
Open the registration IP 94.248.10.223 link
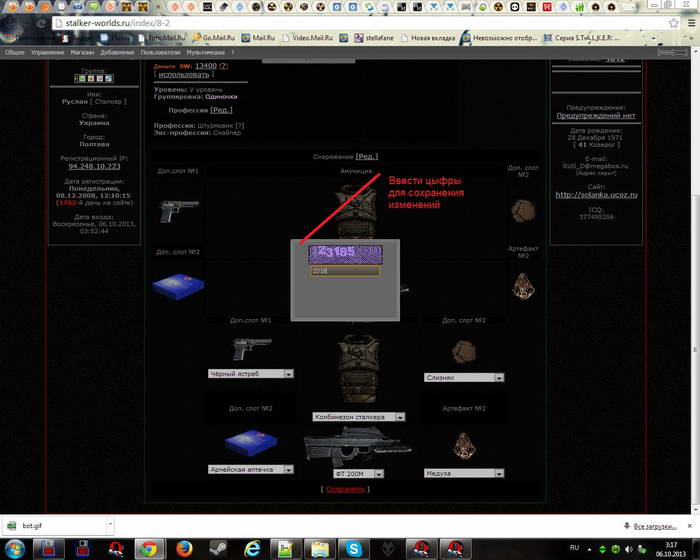point(94,166)
